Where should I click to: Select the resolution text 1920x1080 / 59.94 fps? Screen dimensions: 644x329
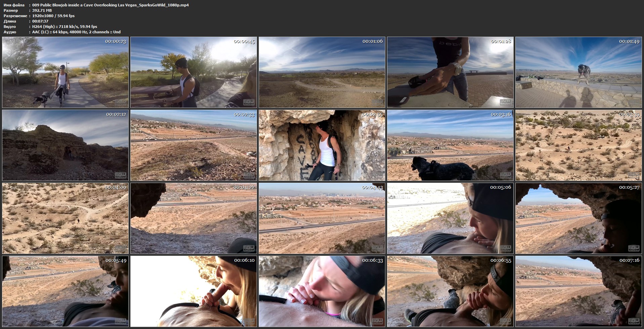point(53,16)
